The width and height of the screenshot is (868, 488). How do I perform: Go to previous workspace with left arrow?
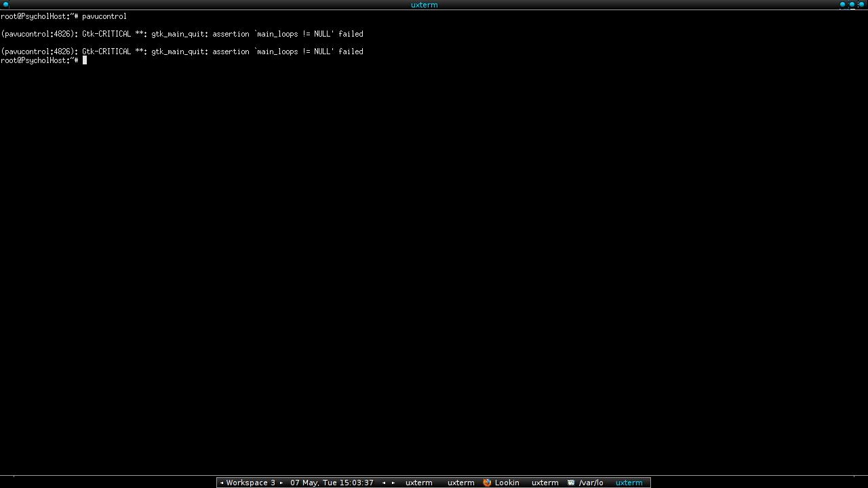click(x=222, y=483)
